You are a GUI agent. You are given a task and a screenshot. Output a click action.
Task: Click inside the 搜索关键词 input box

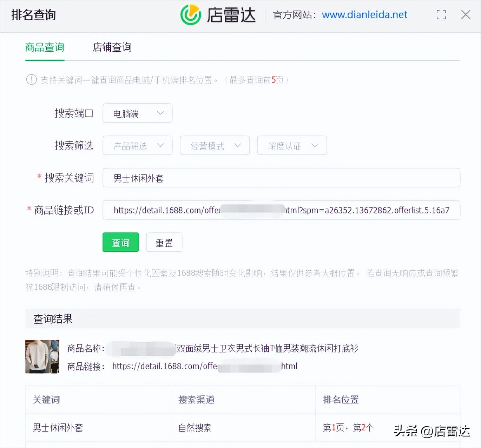(281, 178)
